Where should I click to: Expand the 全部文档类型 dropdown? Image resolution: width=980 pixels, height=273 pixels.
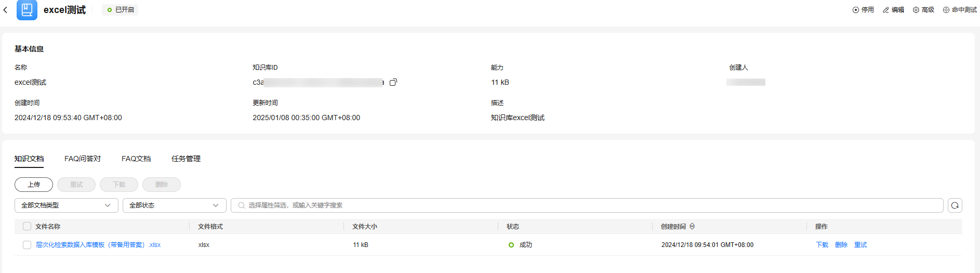[x=66, y=205]
